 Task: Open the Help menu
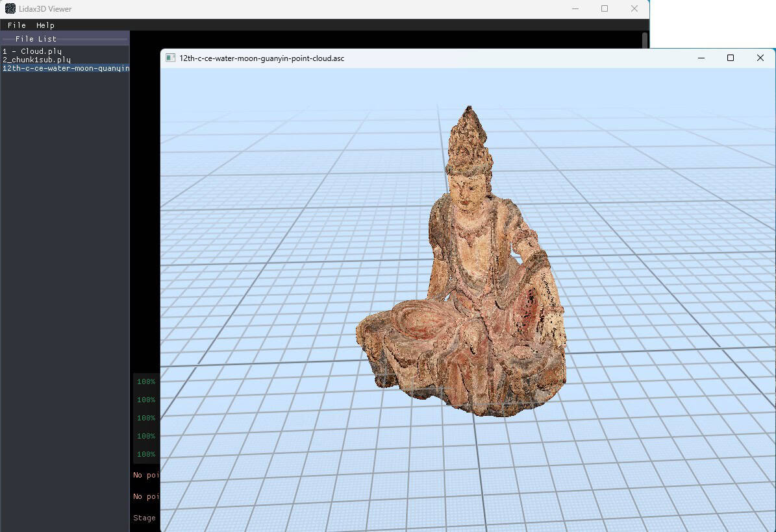[x=45, y=25]
